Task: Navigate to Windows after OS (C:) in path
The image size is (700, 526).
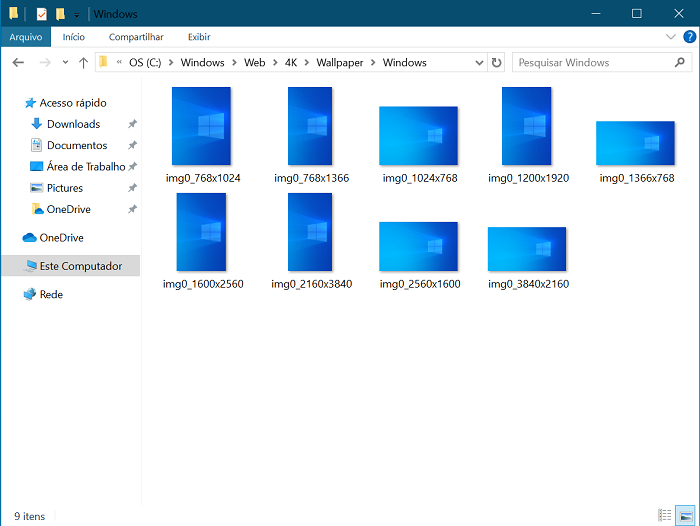Action: [202, 63]
